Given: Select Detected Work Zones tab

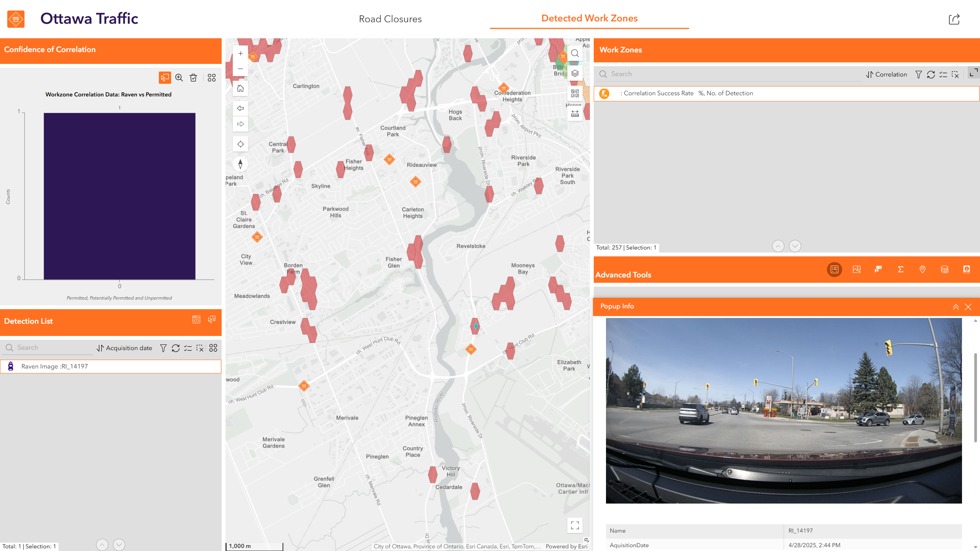Looking at the screenshot, I should pos(589,18).
